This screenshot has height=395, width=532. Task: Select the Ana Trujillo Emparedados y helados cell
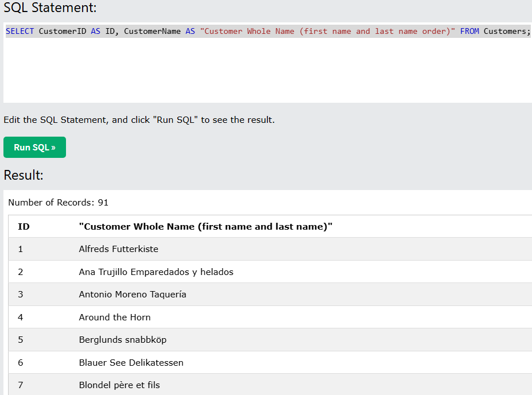coord(156,272)
